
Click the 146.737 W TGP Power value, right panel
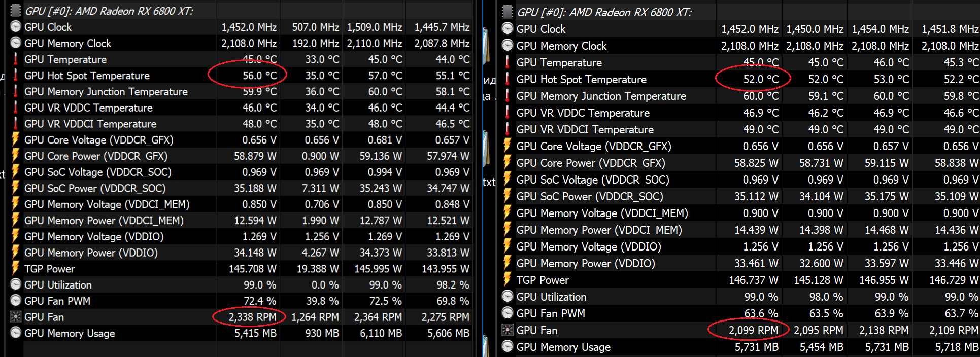click(754, 280)
